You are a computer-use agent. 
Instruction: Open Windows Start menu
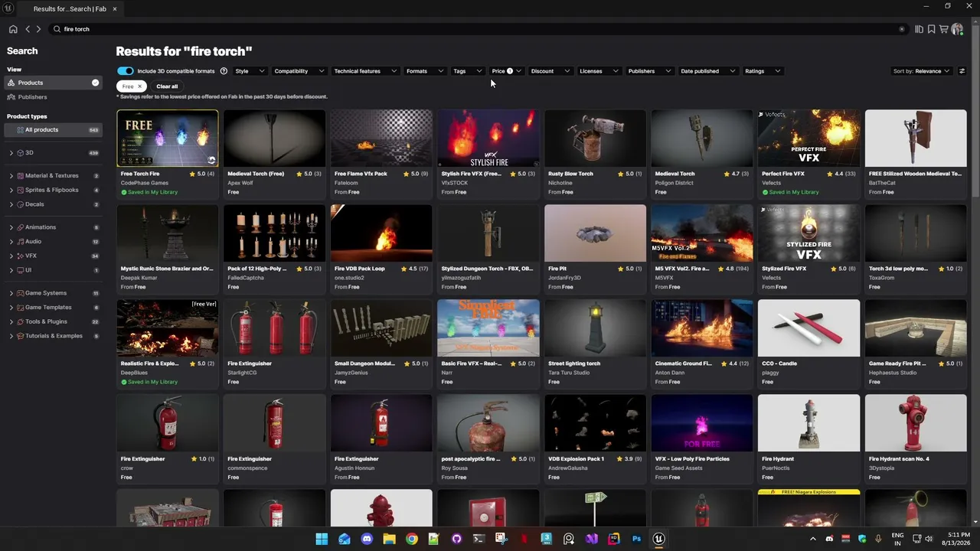[322, 539]
